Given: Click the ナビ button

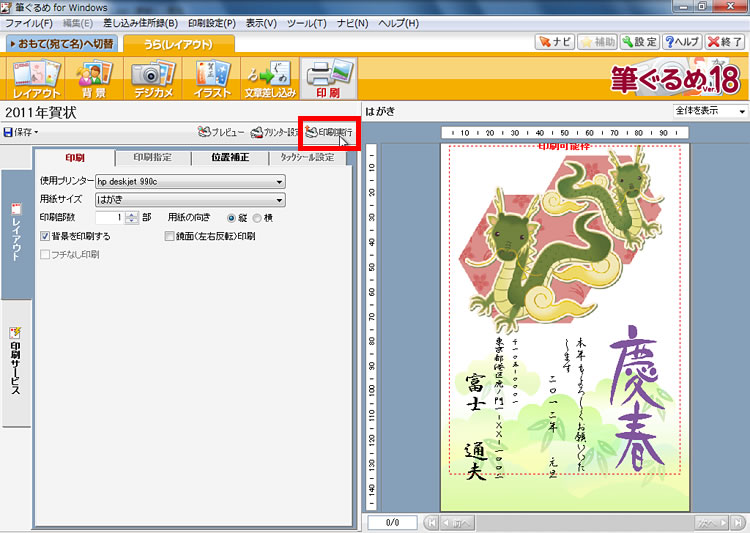Looking at the screenshot, I should pyautogui.click(x=554, y=42).
